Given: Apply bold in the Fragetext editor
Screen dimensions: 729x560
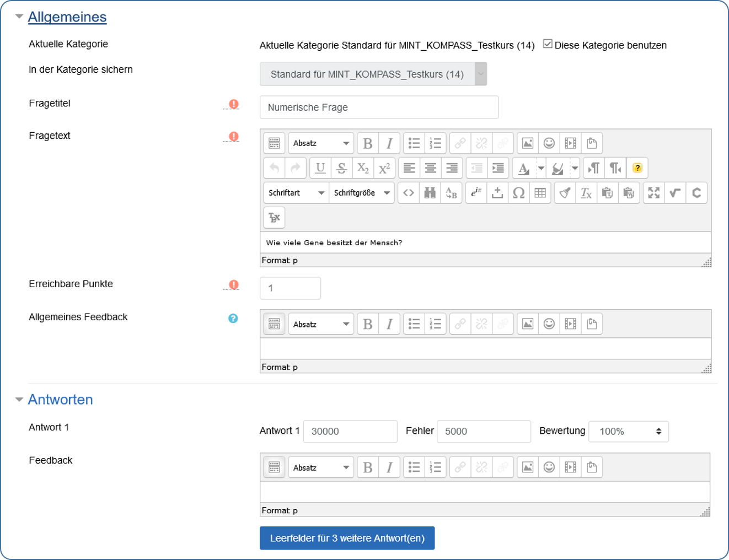Looking at the screenshot, I should point(368,143).
